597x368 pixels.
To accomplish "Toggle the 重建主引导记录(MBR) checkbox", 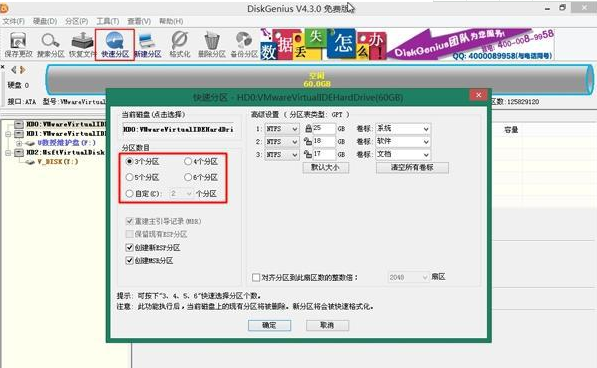I will pos(129,221).
